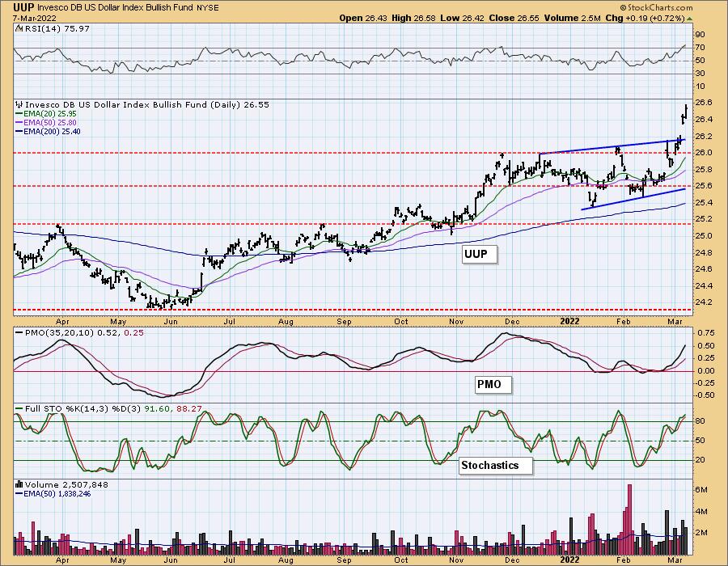The height and width of the screenshot is (566, 728).
Task: Click the boxed PMO annotation label
Action: click(493, 385)
